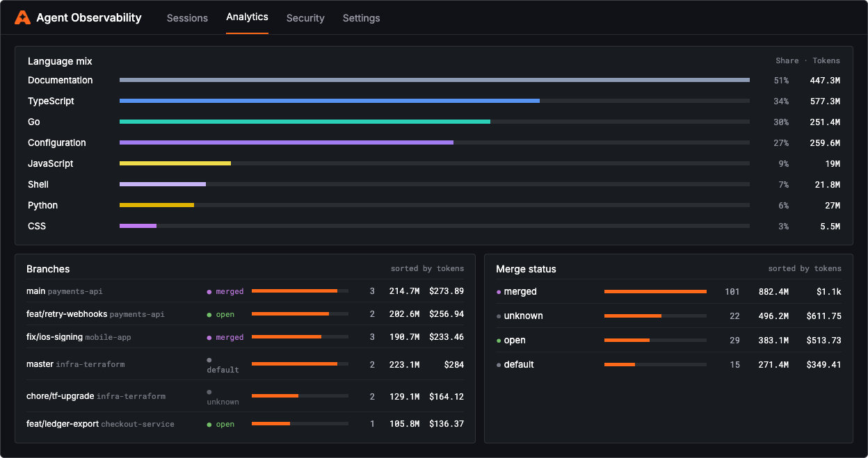Switch to the Security tab

click(305, 18)
